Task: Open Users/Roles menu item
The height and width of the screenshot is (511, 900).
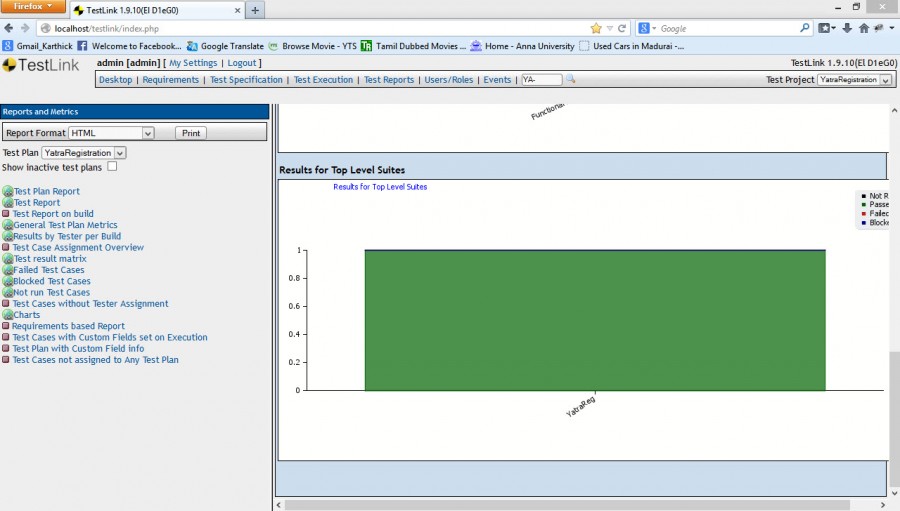Action: [449, 80]
